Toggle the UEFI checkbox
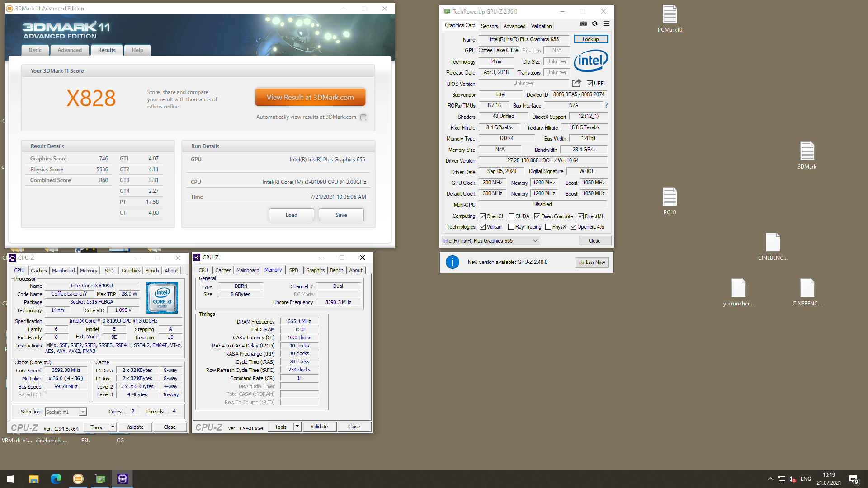This screenshot has height=488, width=868. (590, 84)
